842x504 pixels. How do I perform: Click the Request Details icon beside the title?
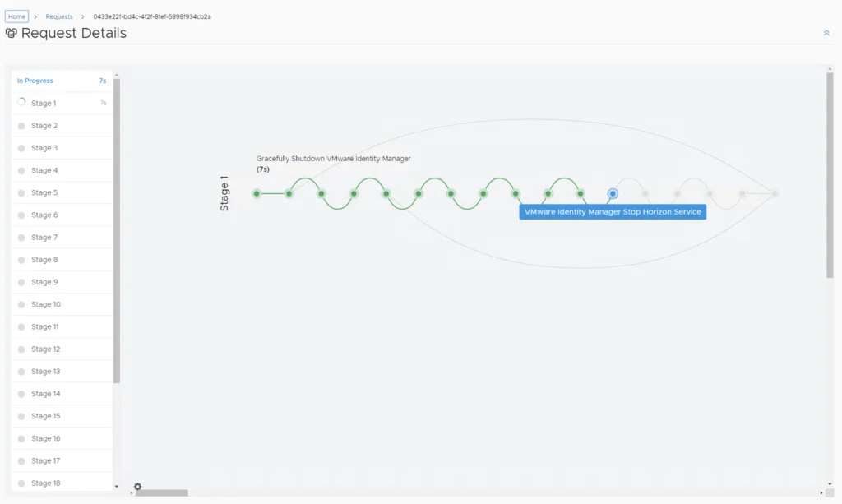pyautogui.click(x=12, y=33)
